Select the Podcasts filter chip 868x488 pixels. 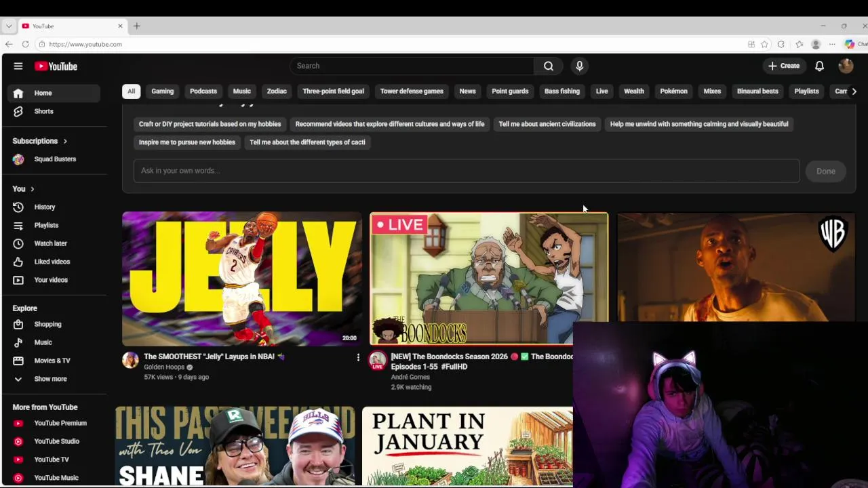pos(203,91)
